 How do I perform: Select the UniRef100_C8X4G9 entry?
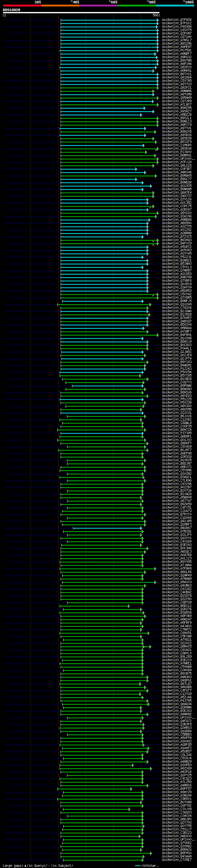click(x=177, y=446)
